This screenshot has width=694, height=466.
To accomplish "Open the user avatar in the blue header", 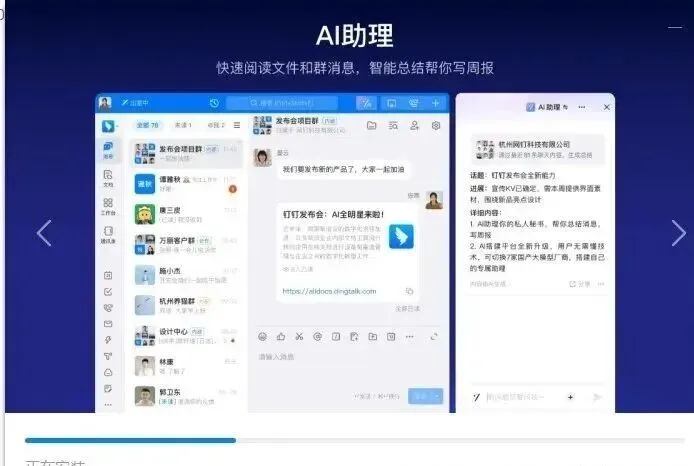I will (x=105, y=103).
